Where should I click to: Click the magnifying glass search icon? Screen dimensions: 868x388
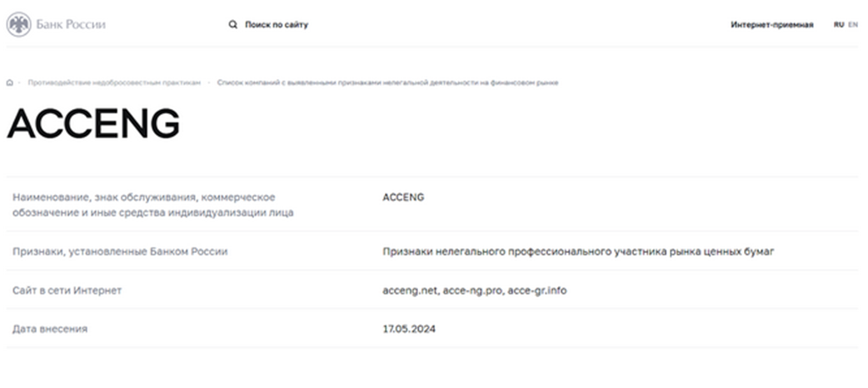click(x=233, y=25)
